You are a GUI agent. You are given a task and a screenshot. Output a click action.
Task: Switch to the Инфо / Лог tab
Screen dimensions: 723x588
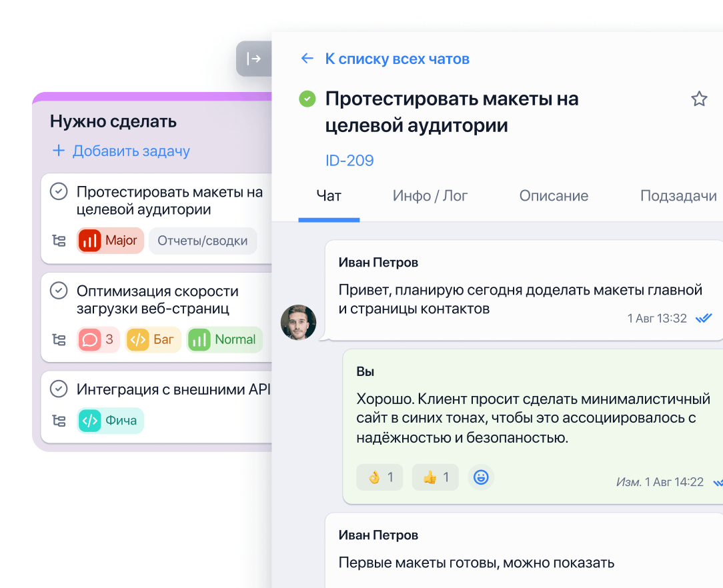430,196
